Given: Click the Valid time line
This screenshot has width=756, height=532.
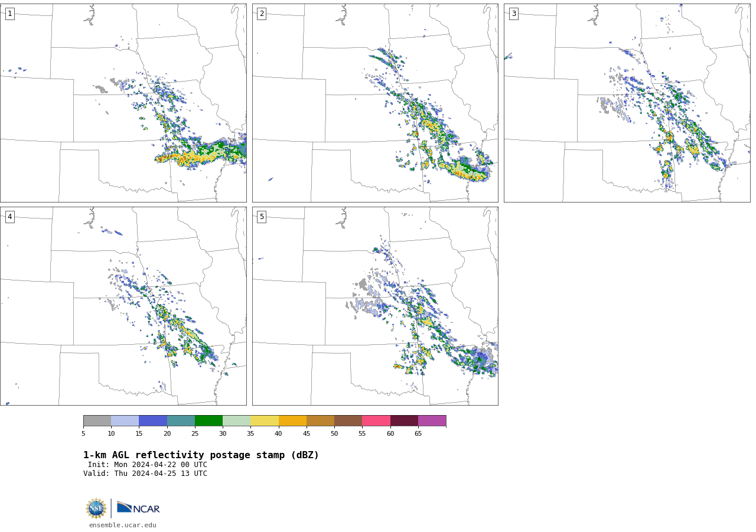Looking at the screenshot, I should click(x=145, y=474).
